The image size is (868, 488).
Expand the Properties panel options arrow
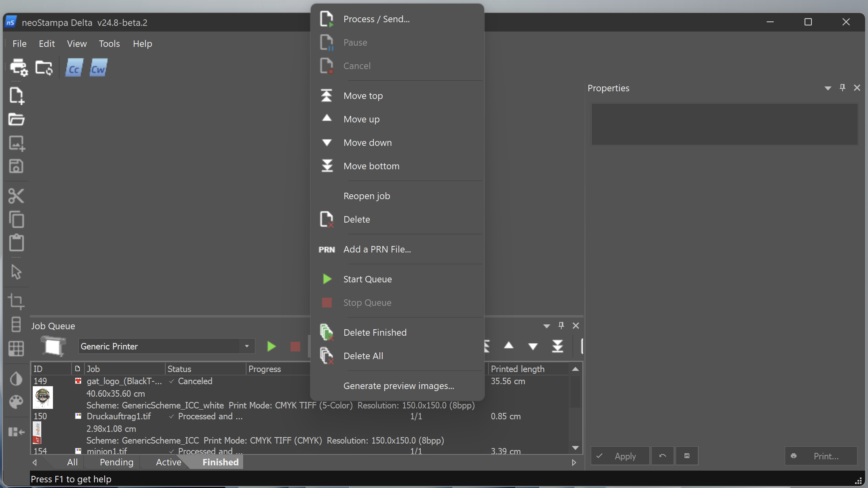(x=828, y=88)
